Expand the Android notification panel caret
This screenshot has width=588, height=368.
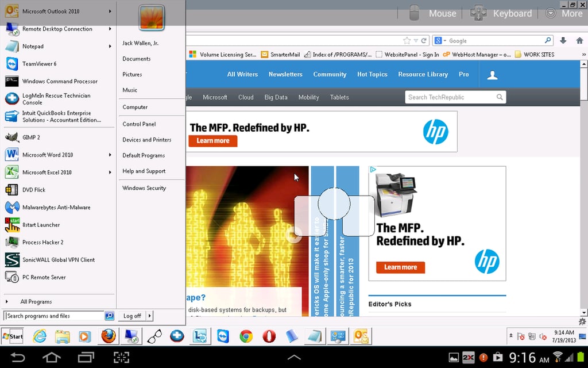coord(294,357)
